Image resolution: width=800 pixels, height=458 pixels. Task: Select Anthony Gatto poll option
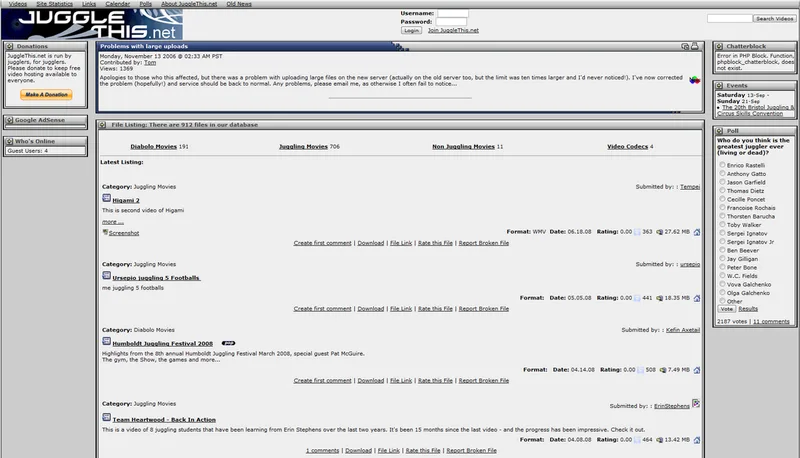pos(722,173)
